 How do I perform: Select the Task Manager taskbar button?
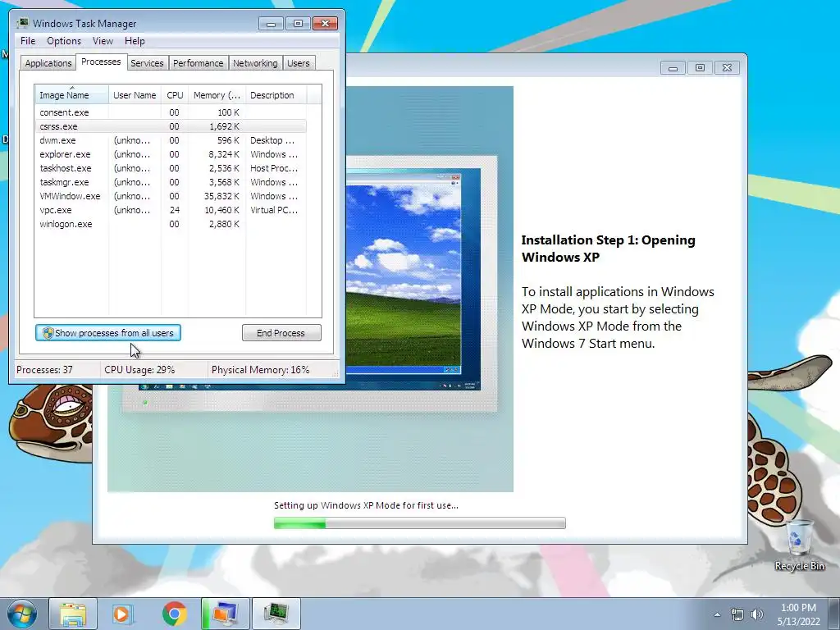click(x=276, y=614)
